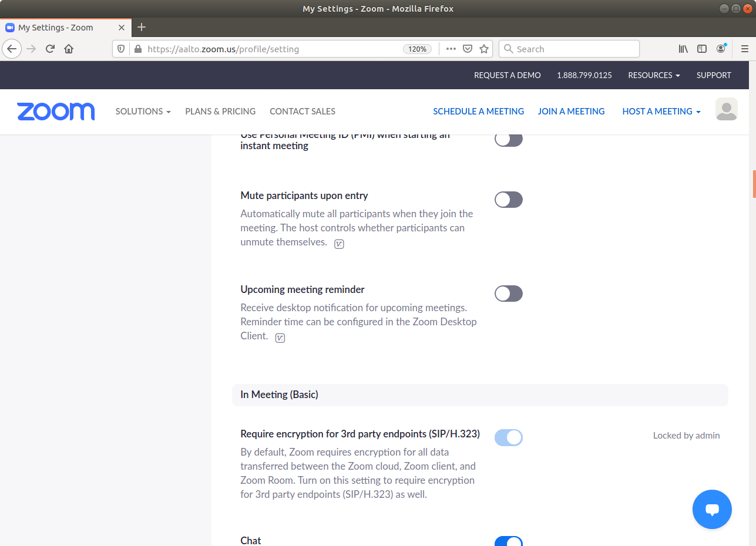Expand the Solutions dropdown

pos(143,112)
